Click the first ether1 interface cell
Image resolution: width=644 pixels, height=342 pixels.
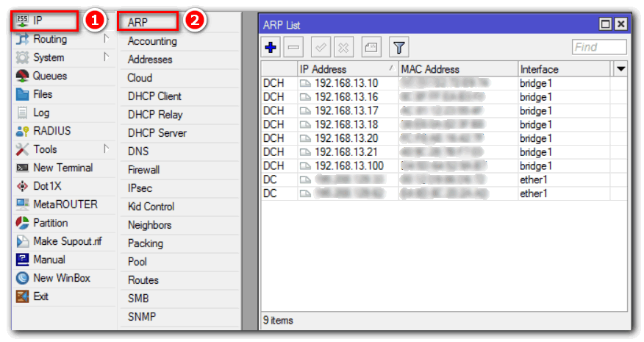tap(565, 179)
